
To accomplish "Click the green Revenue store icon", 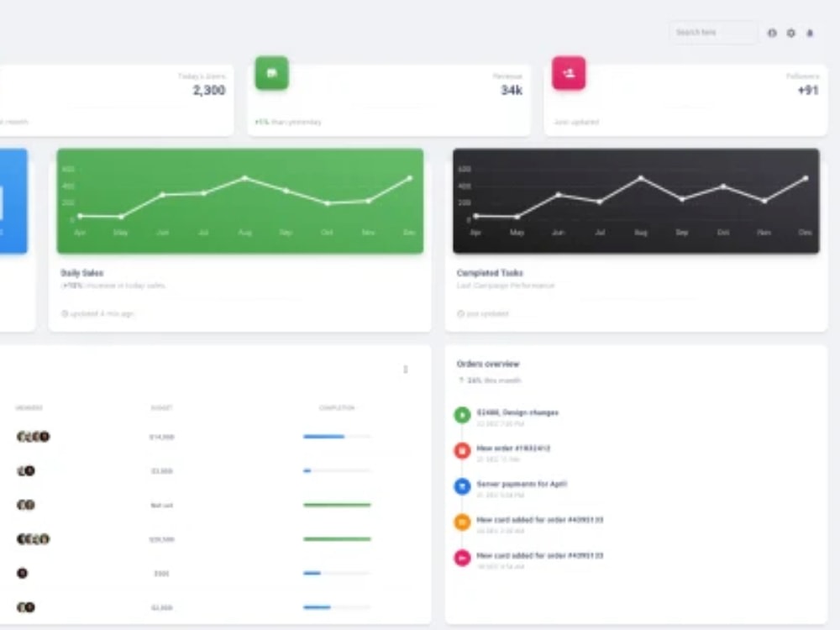I will (x=271, y=73).
